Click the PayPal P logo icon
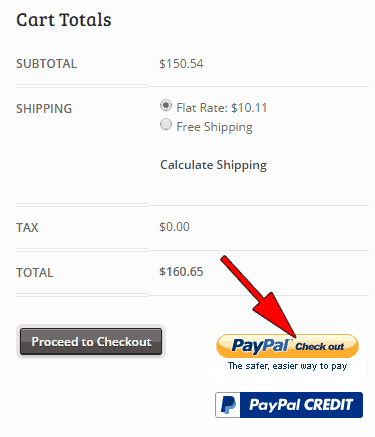Image resolution: width=375 pixels, height=437 pixels. point(228,405)
